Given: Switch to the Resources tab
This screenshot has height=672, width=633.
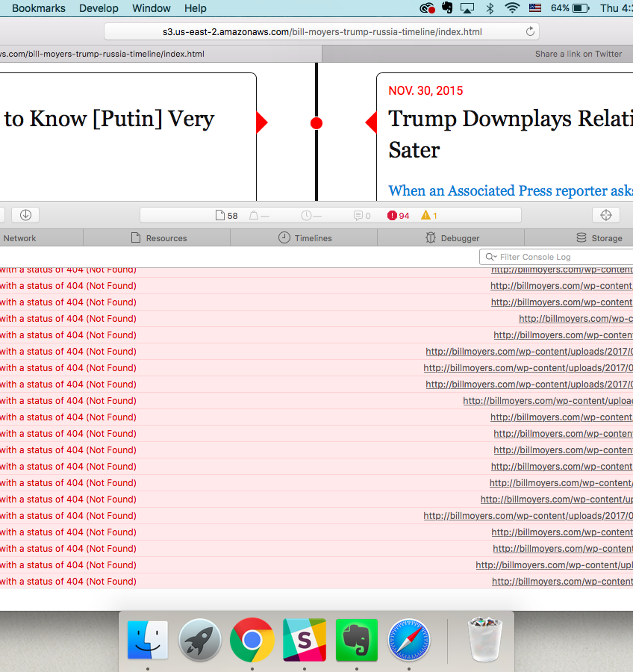Looking at the screenshot, I should click(158, 238).
